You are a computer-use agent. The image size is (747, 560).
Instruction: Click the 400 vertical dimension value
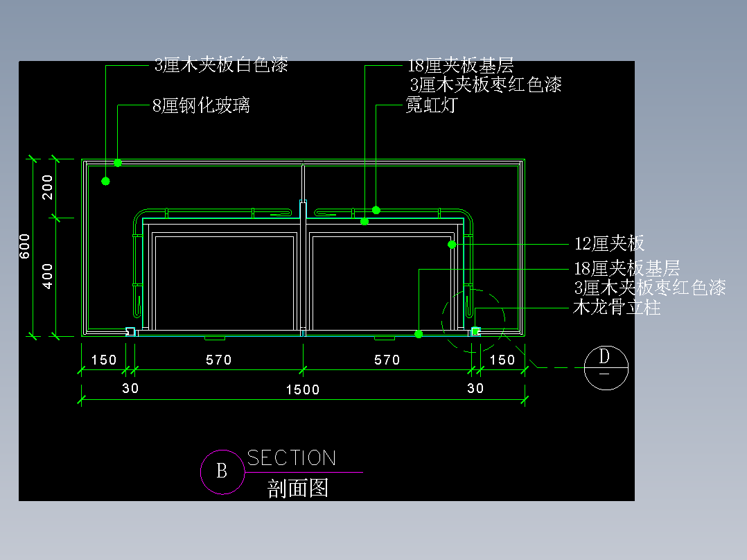coord(47,276)
